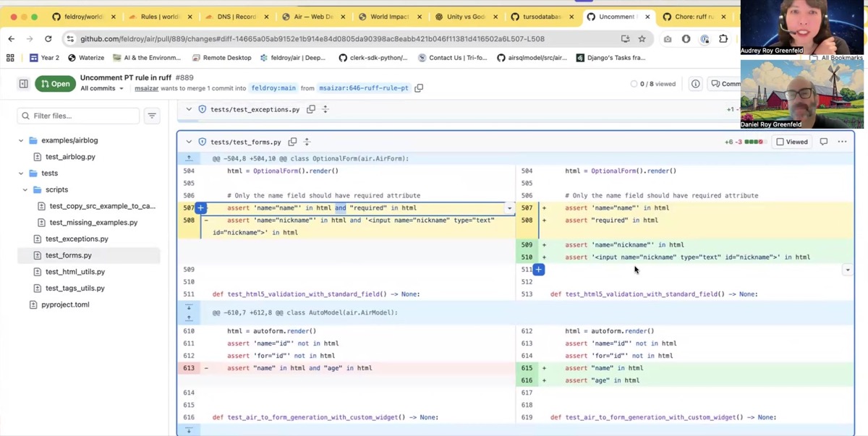Viewport: 868px width, 436px height.
Task: Collapse the tests/test_exceptions.py diff with its chevron
Action: tap(189, 109)
